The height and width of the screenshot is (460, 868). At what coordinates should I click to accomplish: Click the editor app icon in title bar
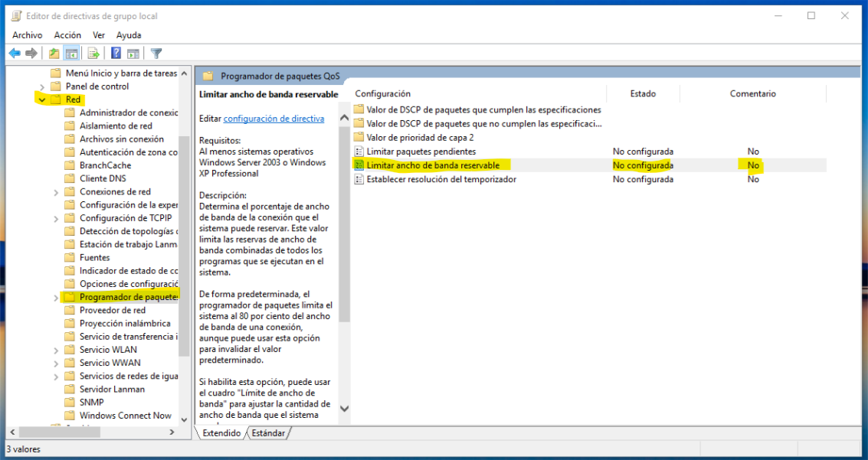tap(17, 16)
